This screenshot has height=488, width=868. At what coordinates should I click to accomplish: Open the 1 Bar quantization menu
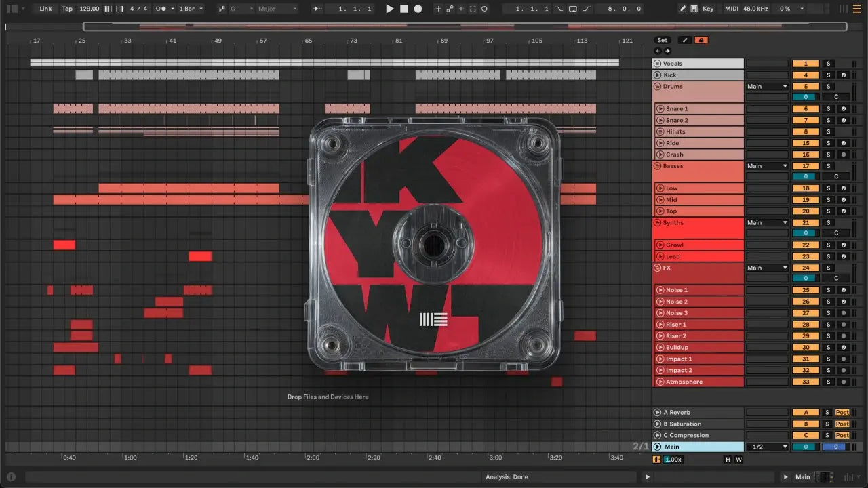191,9
